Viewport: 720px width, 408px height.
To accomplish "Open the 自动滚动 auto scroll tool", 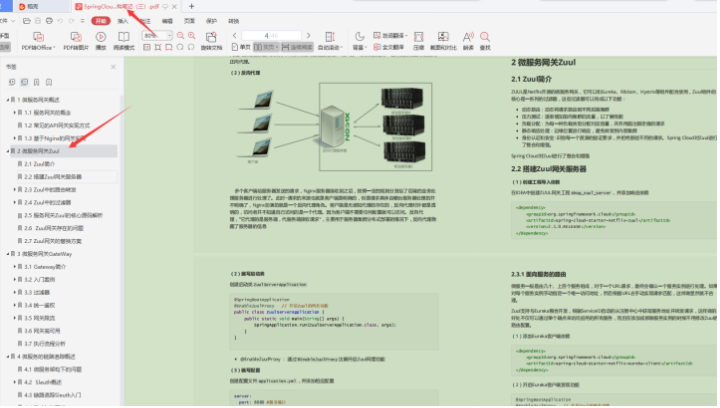I will [x=330, y=40].
